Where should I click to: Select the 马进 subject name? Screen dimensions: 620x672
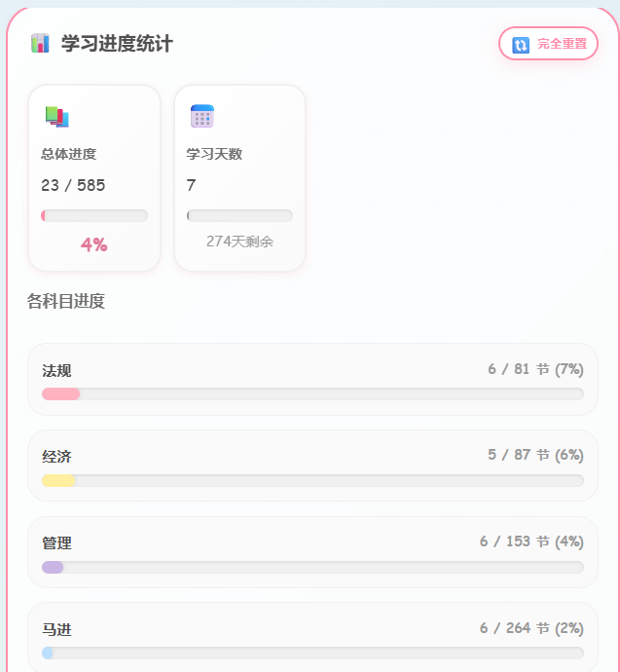[x=56, y=629]
